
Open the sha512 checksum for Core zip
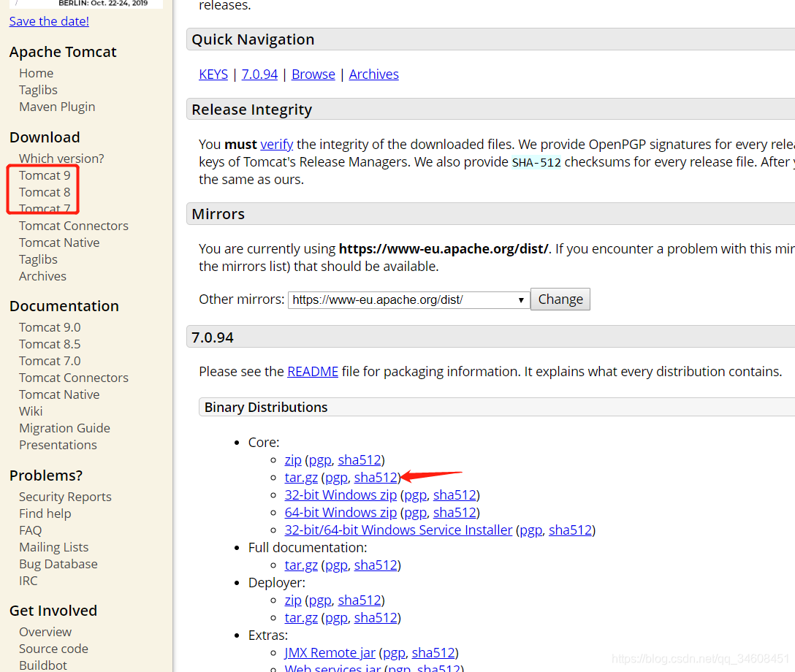coord(360,459)
